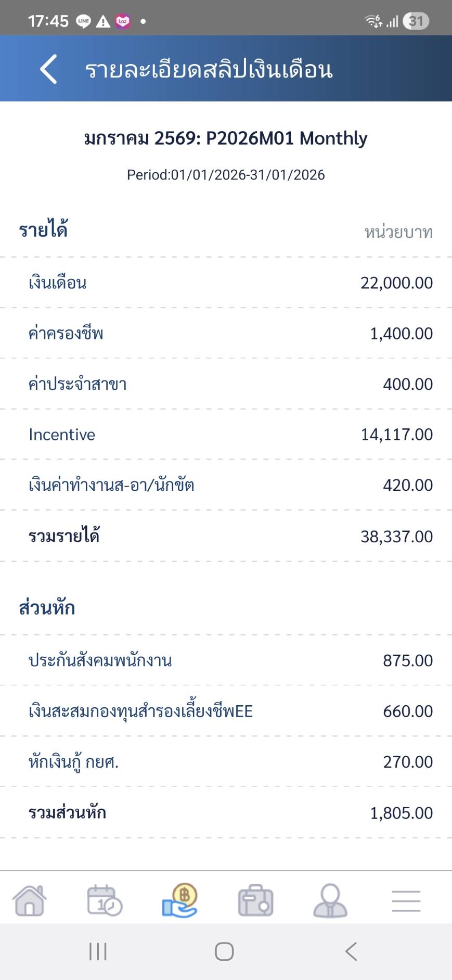Open the home tab icon
The height and width of the screenshot is (980, 452).
[x=30, y=900]
